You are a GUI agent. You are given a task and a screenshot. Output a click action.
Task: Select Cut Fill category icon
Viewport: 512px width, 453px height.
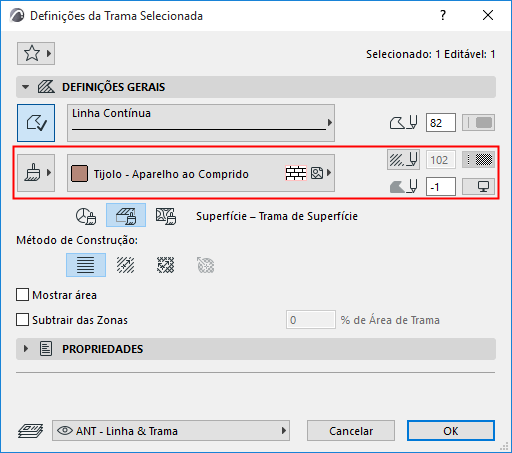point(166,216)
